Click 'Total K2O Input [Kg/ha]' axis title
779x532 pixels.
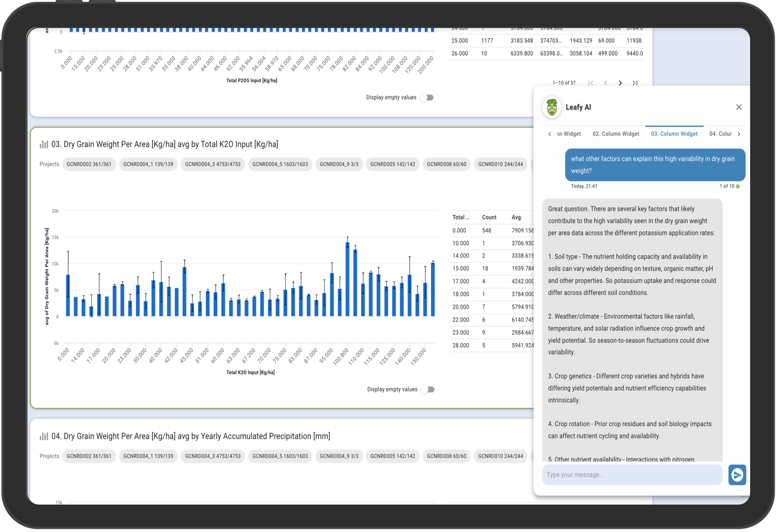(x=250, y=373)
